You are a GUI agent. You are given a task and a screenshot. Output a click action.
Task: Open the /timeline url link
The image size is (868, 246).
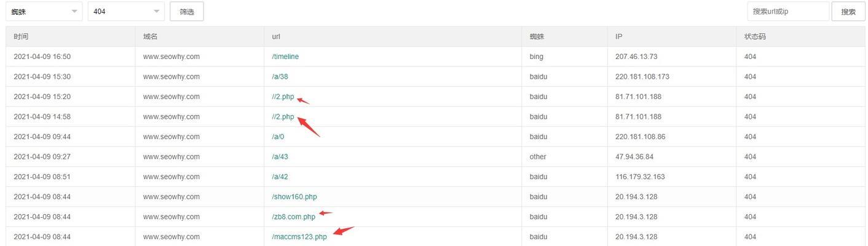[285, 57]
